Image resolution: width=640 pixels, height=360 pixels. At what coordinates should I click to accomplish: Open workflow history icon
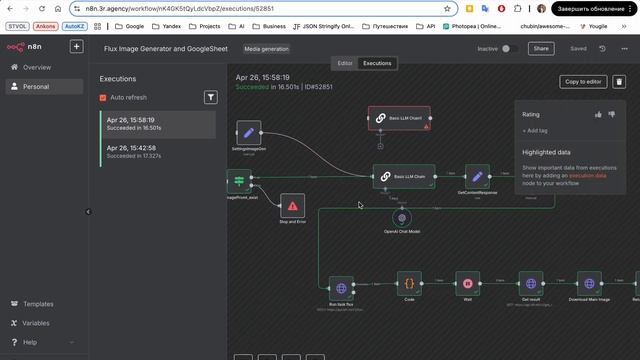[x=602, y=49]
